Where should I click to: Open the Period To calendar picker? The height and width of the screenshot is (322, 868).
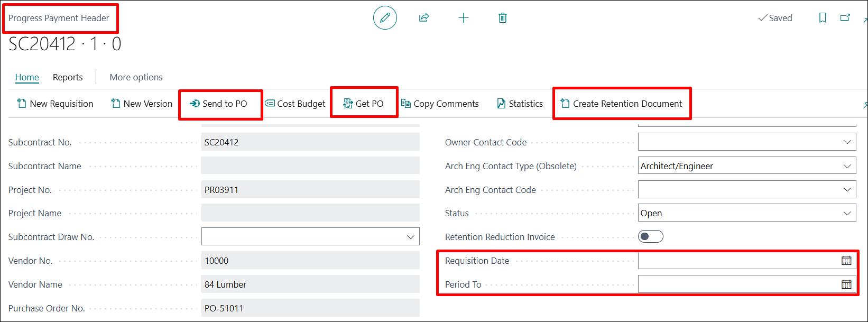click(x=846, y=284)
